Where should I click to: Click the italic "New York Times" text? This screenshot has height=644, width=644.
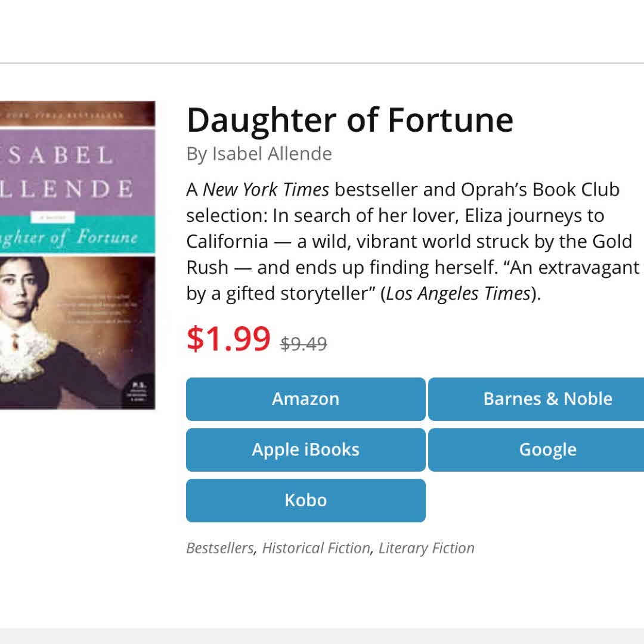coord(266,190)
